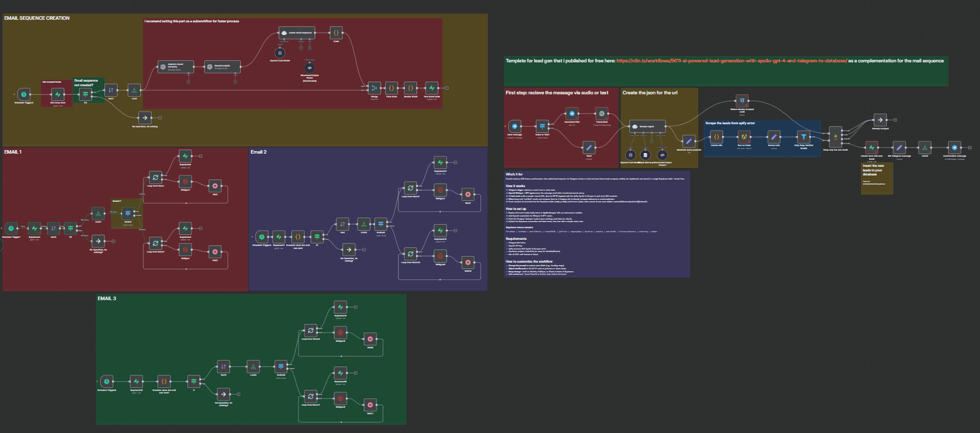Select the Transcribe OpenAI node

tap(601, 114)
